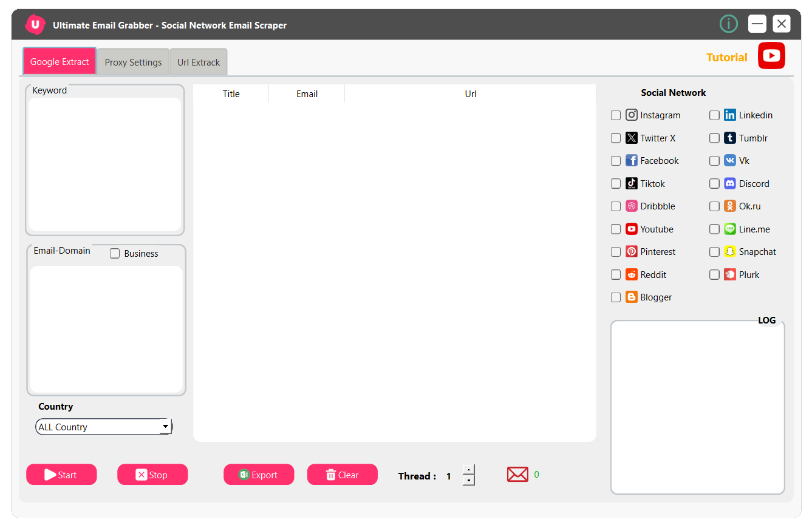Click the Start button

61,475
